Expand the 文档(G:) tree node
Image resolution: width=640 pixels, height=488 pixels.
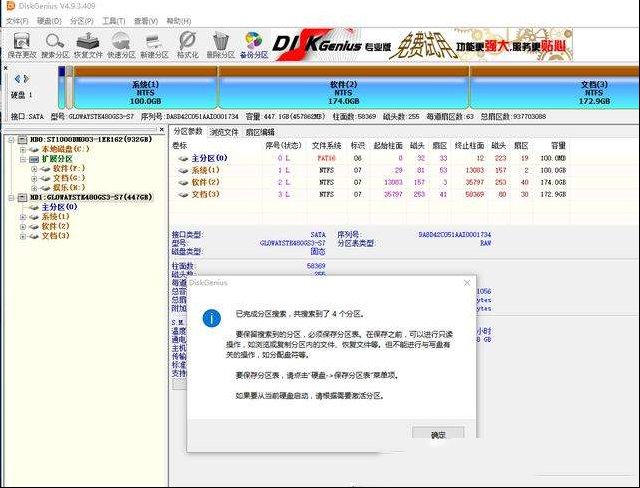pos(34,178)
